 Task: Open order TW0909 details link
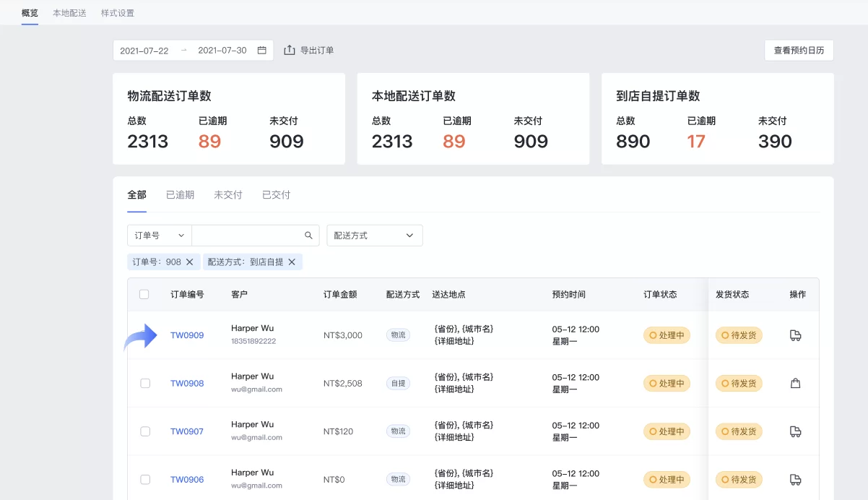pyautogui.click(x=187, y=335)
